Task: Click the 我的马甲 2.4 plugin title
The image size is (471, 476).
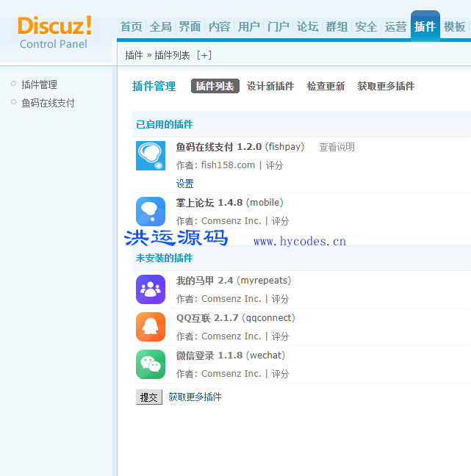Action: 205,281
